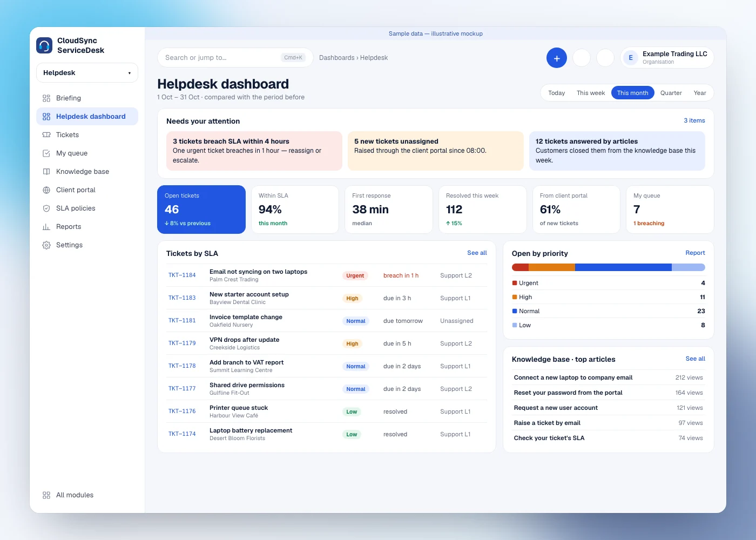Open Tickets using the ticket icon
Image resolution: width=756 pixels, height=540 pixels.
[46, 135]
